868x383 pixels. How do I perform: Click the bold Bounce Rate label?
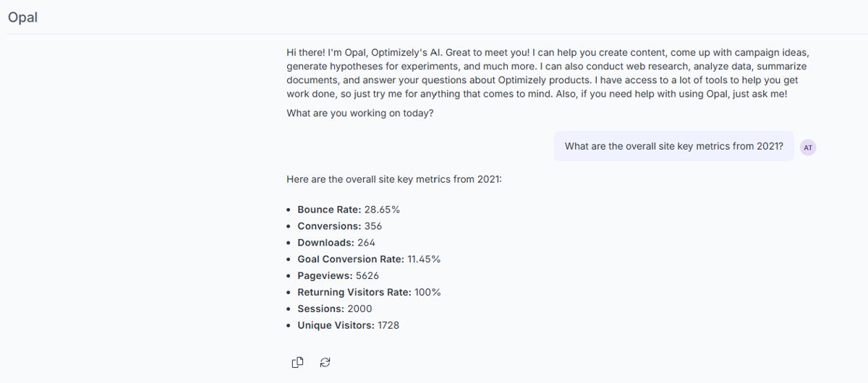pos(329,210)
